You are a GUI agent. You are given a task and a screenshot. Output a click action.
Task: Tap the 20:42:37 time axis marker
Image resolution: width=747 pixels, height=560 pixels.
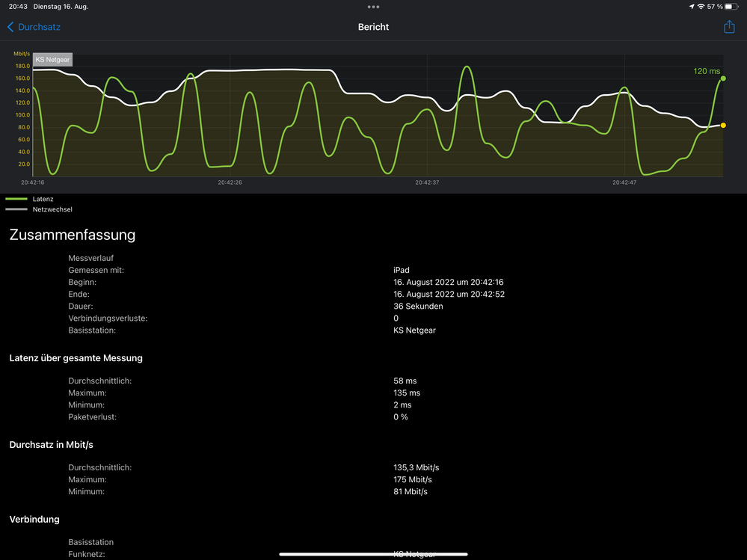(427, 182)
